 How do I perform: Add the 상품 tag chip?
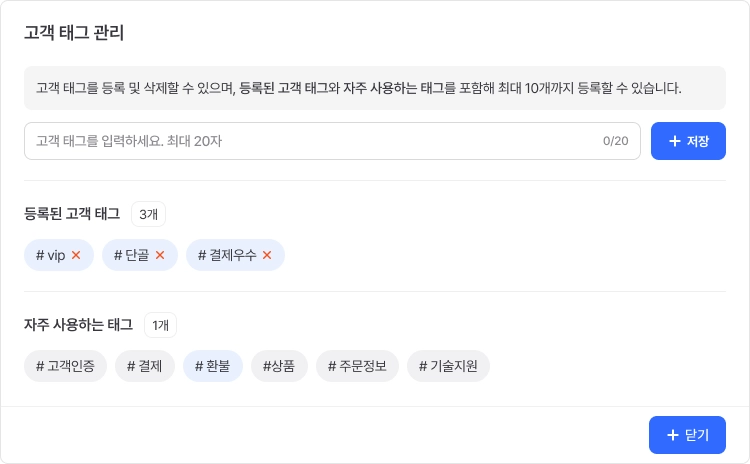(x=279, y=366)
